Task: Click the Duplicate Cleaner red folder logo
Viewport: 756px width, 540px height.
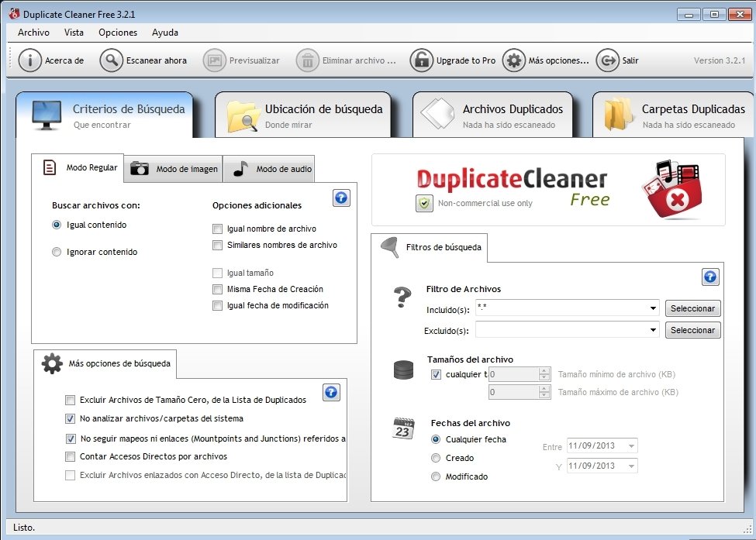Action: pyautogui.click(x=671, y=190)
